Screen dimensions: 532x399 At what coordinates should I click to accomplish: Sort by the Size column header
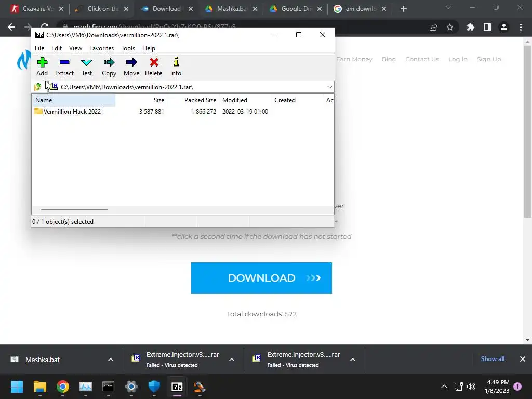pyautogui.click(x=141, y=100)
